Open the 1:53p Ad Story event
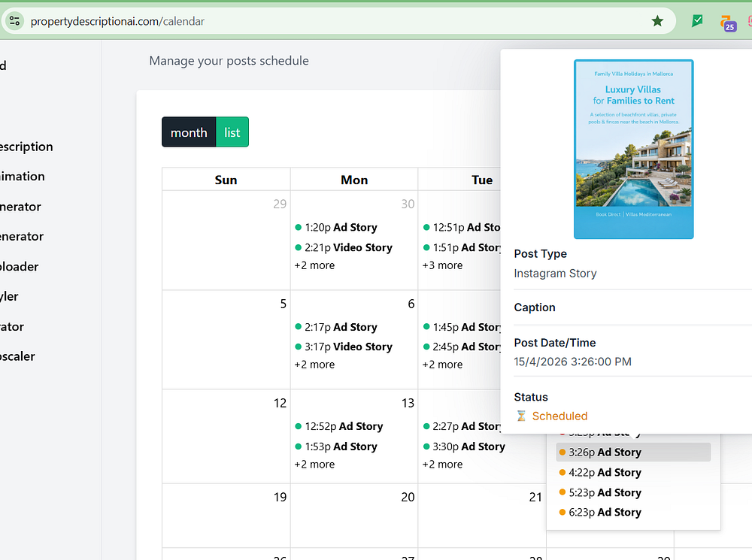The height and width of the screenshot is (560, 752). pos(336,446)
